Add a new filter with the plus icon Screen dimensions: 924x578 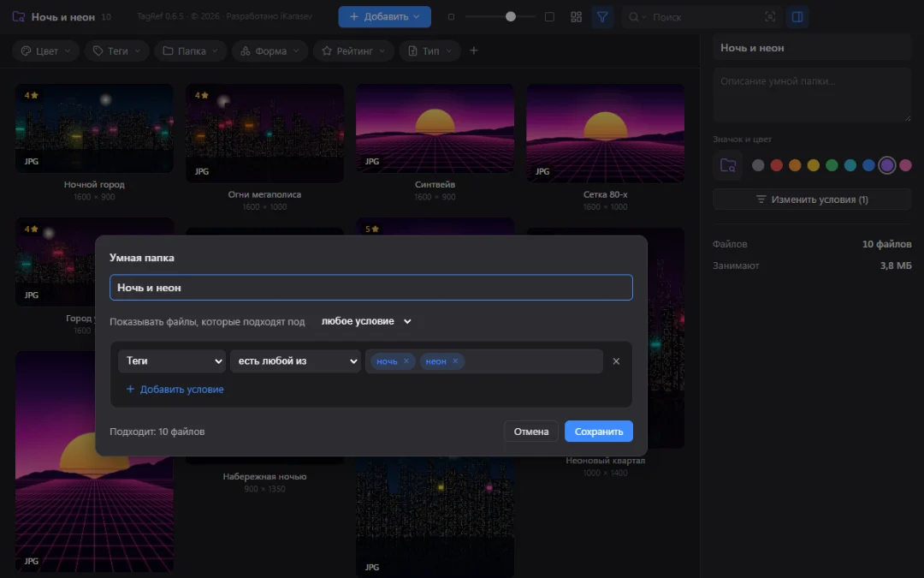point(474,51)
